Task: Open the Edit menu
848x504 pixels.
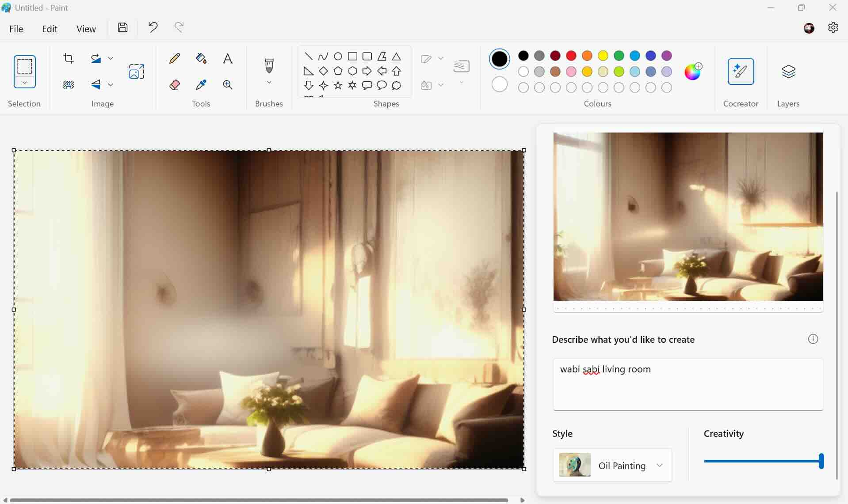Action: pos(50,29)
